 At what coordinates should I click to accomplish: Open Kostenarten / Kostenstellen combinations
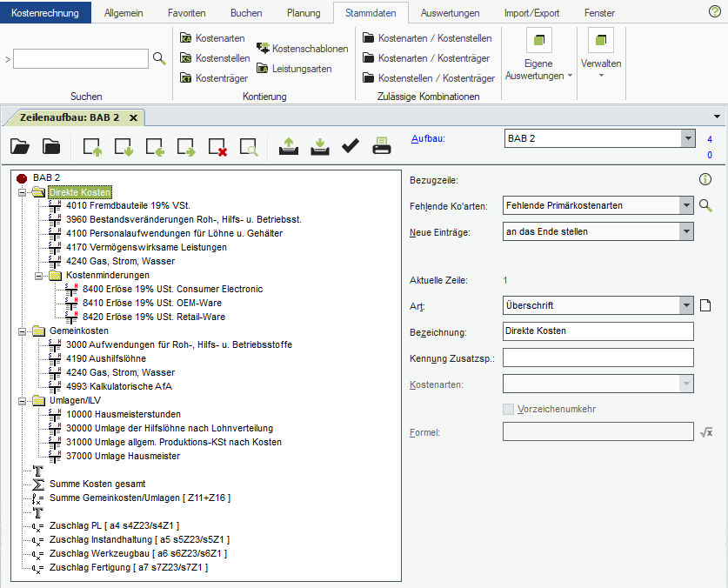[427, 38]
